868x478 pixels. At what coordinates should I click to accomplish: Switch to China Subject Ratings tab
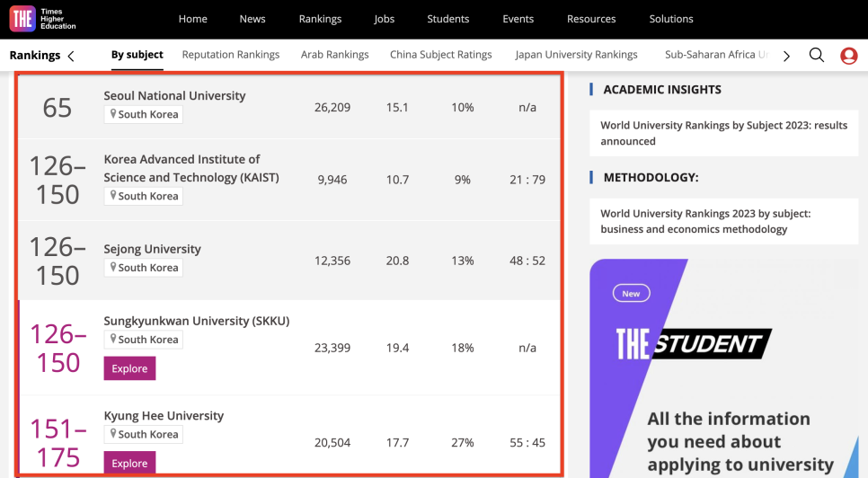(440, 55)
